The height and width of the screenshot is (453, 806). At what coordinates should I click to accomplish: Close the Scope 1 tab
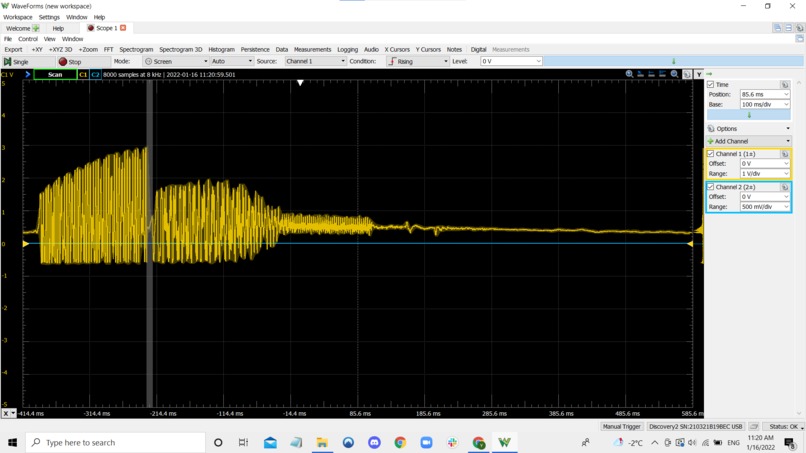(x=123, y=28)
